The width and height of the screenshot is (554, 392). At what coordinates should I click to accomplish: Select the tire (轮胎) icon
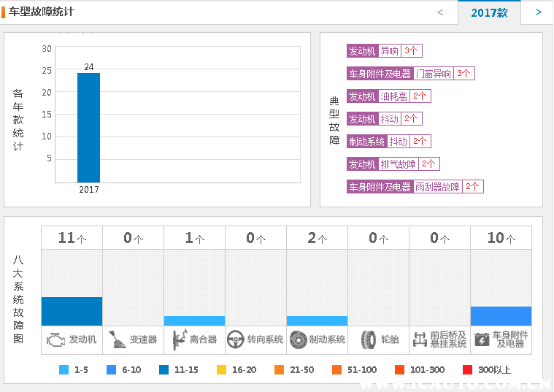pyautogui.click(x=368, y=339)
